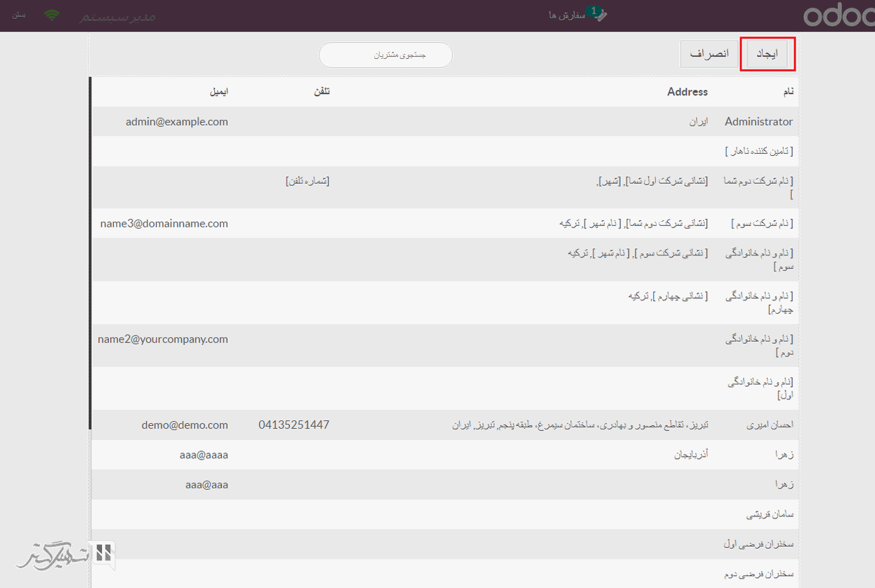Click the pencil icon beside سفارش ها

point(601,16)
